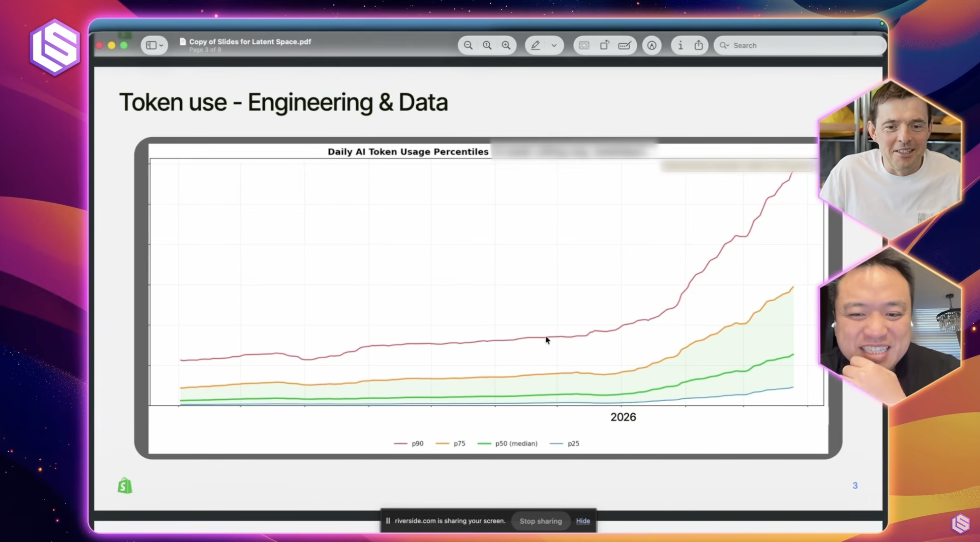
Task: Click the Stop sharing button
Action: click(540, 521)
